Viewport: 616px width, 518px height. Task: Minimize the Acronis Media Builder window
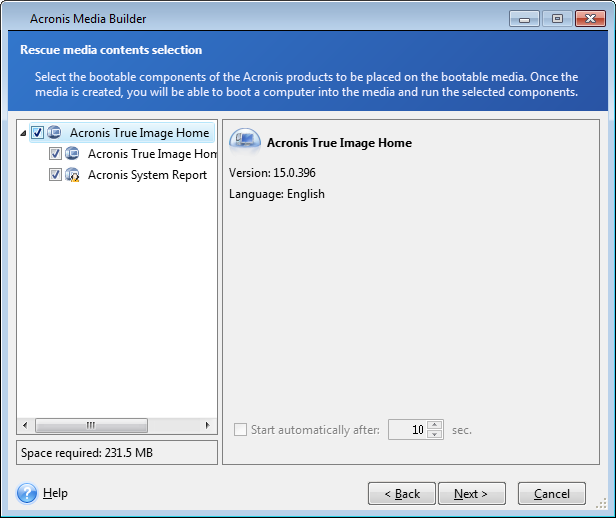pos(524,19)
